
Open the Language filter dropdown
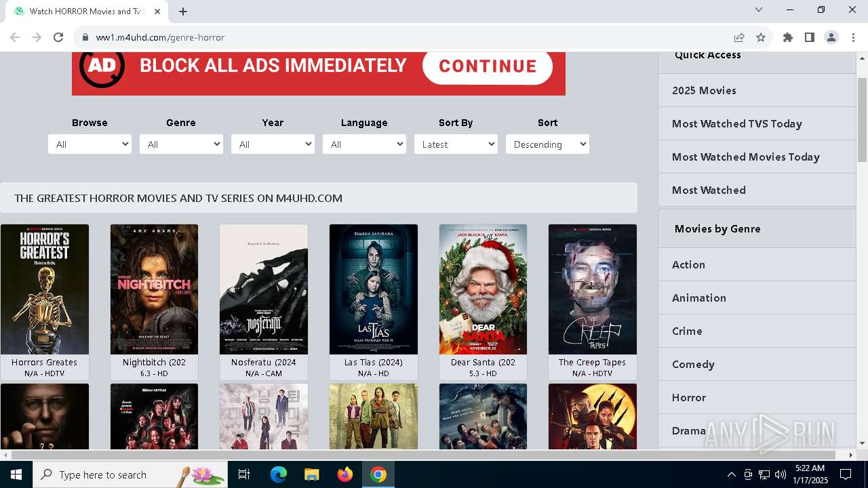(364, 144)
